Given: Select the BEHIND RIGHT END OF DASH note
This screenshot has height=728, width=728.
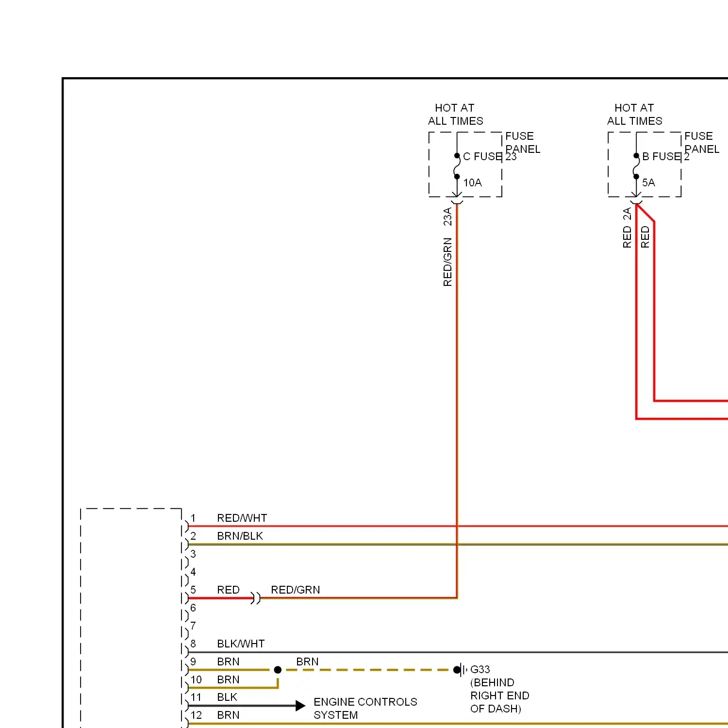Looking at the screenshot, I should pos(500,695).
